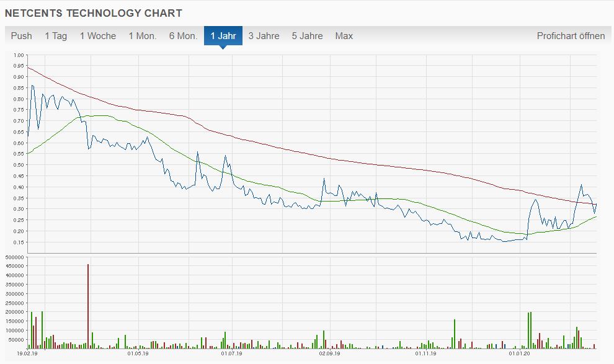
Task: Select the Push chart tab
Action: [x=21, y=36]
